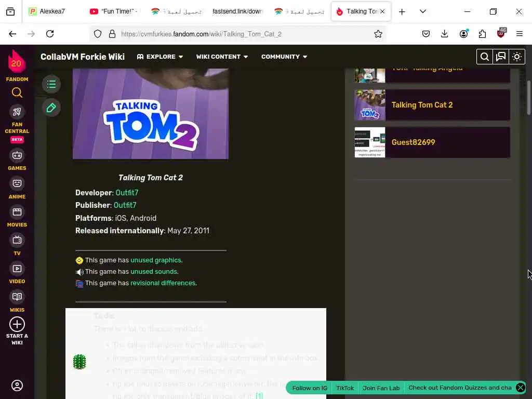Open the wiki Discuss chat icon
The image size is (532, 399).
click(x=501, y=57)
